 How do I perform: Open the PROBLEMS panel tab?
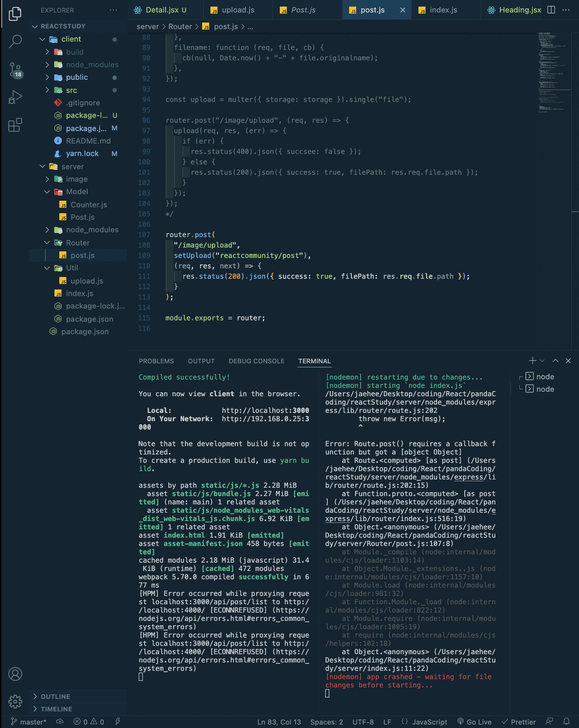pos(156,361)
